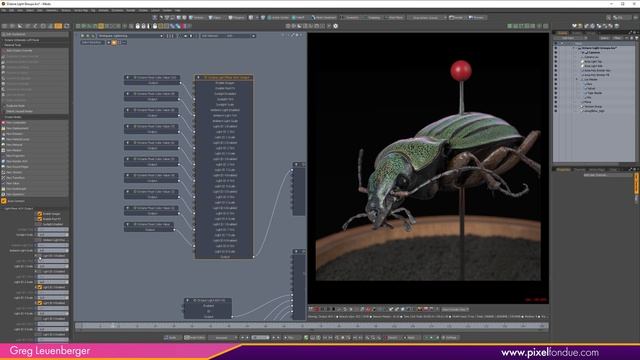Select the Tiger Beetle item
Image resolution: width=640 pixels, height=360 pixels.
coord(594,93)
